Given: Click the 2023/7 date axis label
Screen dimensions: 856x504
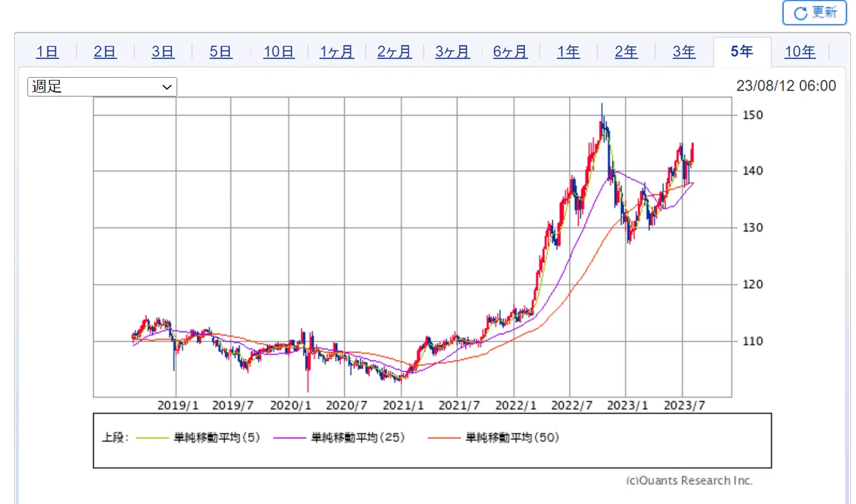Looking at the screenshot, I should point(683,406).
